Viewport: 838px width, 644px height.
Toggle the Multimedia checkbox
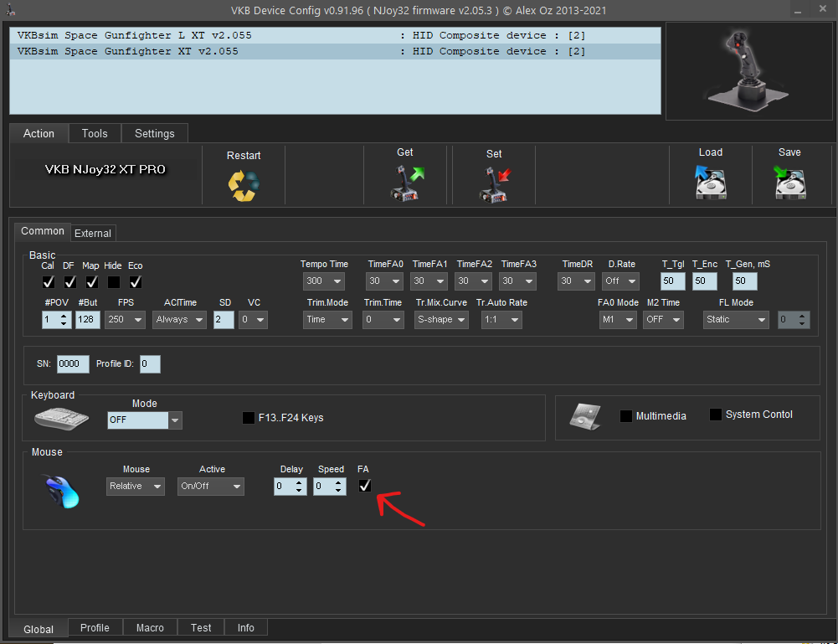point(625,416)
